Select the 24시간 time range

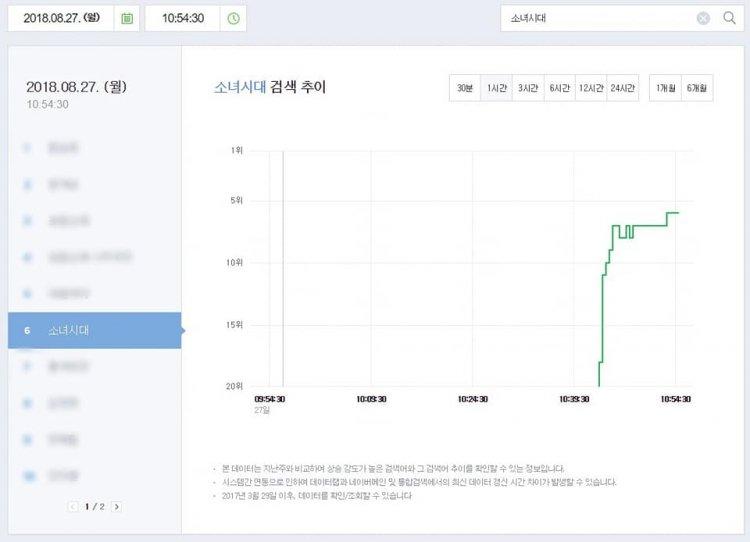[622, 88]
